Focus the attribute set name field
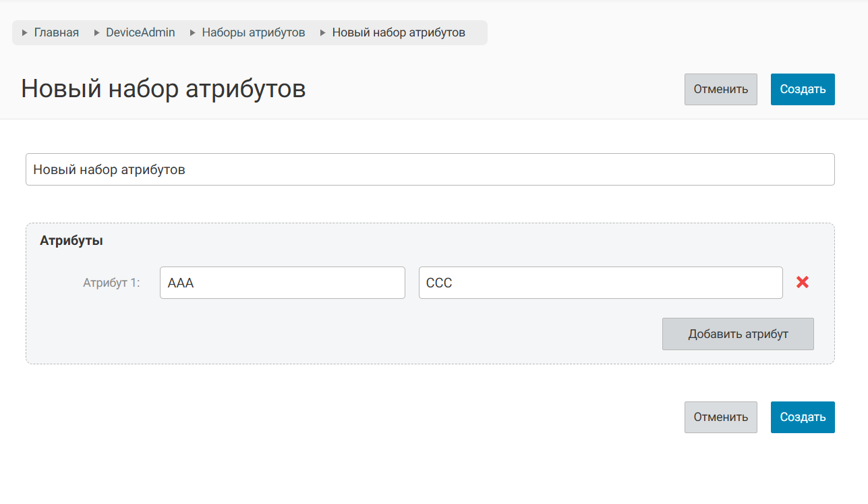 click(430, 169)
